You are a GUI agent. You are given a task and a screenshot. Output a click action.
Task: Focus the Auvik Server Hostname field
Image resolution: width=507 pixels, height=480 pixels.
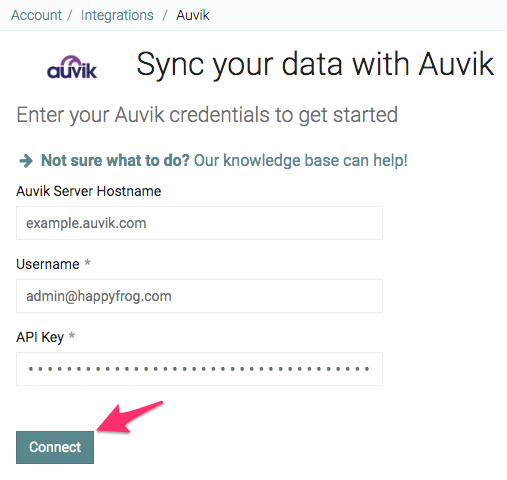pyautogui.click(x=199, y=223)
